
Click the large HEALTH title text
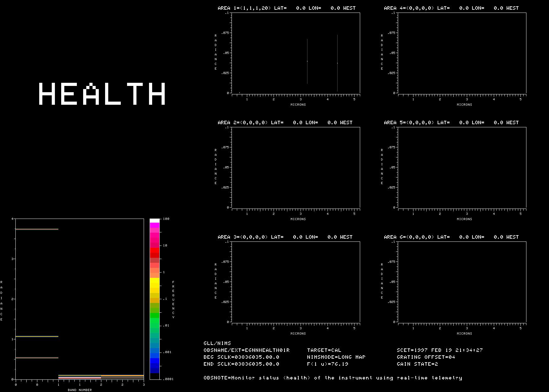pyautogui.click(x=102, y=93)
